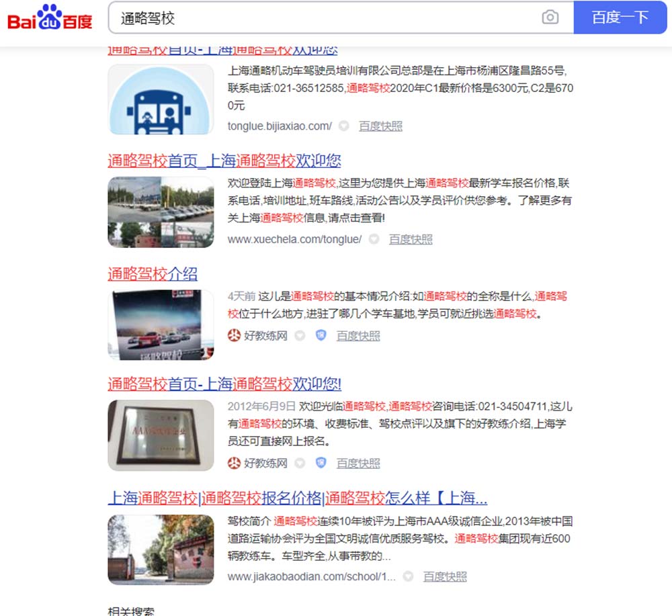Open 上海通略驾校|通略驾校报名价格 result title
Screen dimensions: 672x616
(x=297, y=498)
